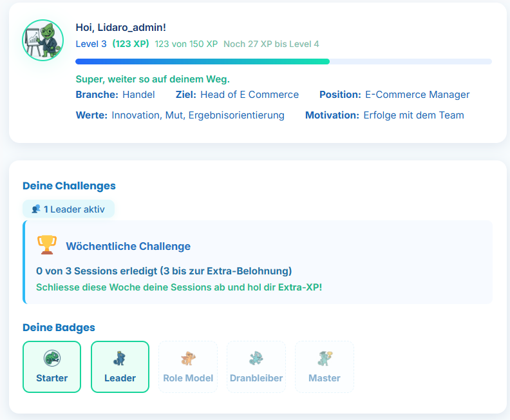
Task: Click the XP level progress bar
Action: click(283, 61)
